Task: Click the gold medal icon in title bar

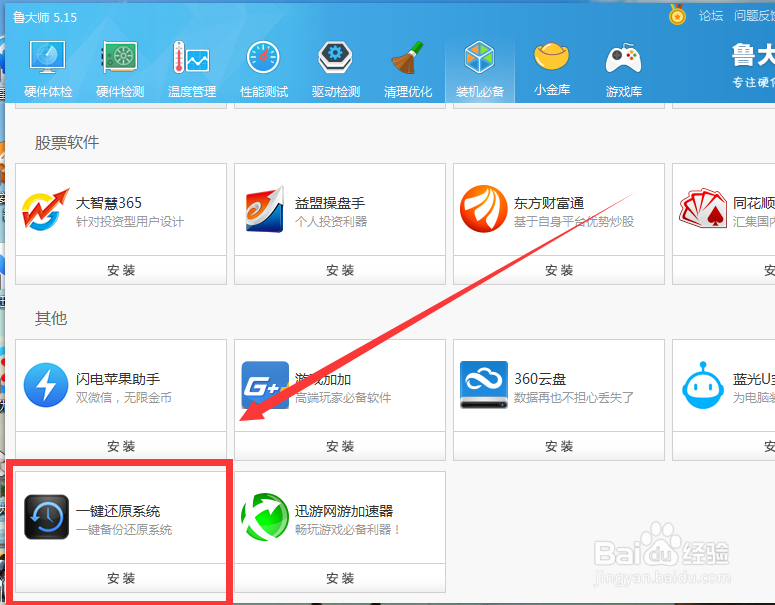Action: click(x=677, y=15)
